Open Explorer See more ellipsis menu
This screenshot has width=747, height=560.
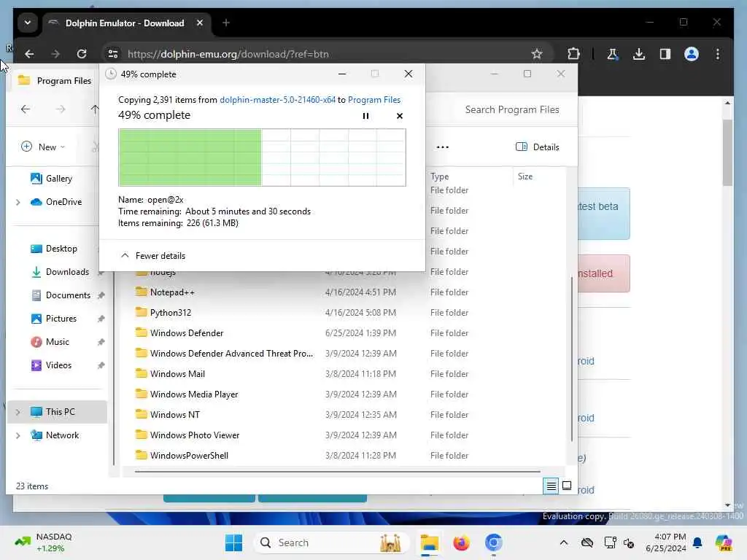point(443,147)
